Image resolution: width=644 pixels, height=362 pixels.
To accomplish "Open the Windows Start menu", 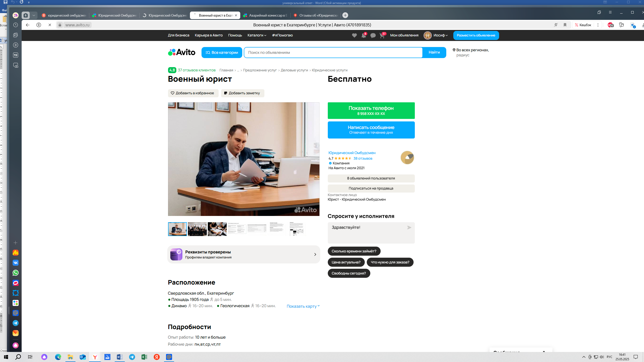I will click(x=6, y=357).
